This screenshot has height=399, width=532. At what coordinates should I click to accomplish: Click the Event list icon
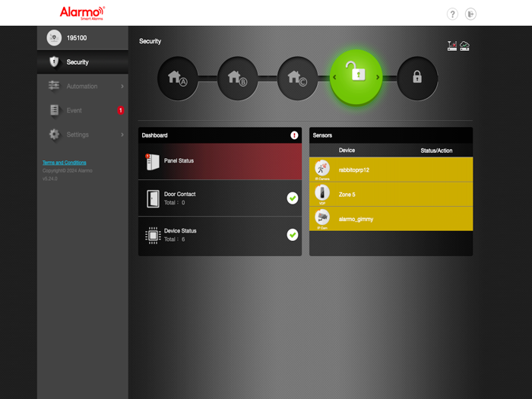(54, 110)
